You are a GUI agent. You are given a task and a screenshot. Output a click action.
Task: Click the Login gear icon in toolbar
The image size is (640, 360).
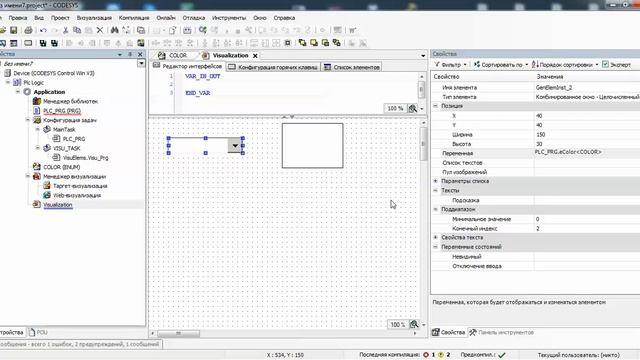click(202, 30)
